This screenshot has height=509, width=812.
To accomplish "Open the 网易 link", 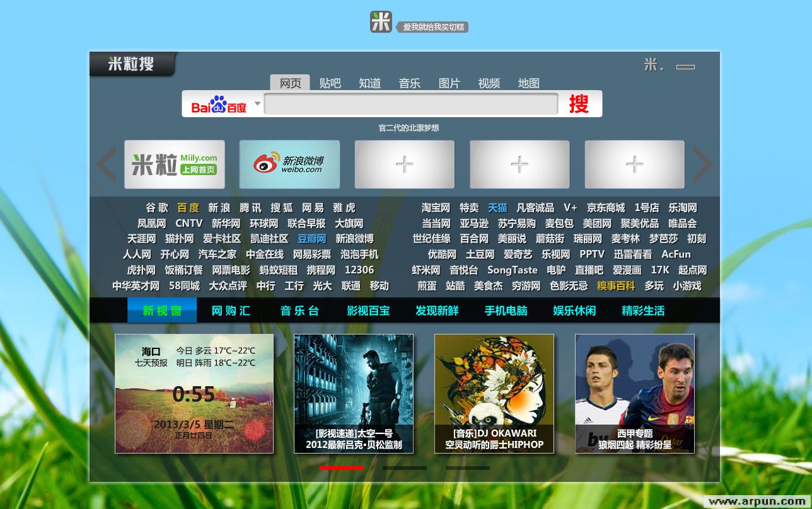I will [x=313, y=208].
